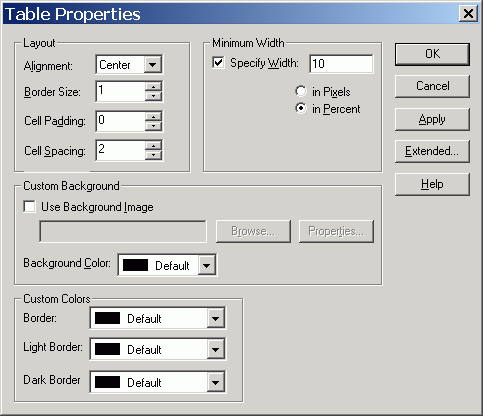The image size is (483, 416).
Task: Expand the Light Border color dropdown
Action: tap(215, 349)
